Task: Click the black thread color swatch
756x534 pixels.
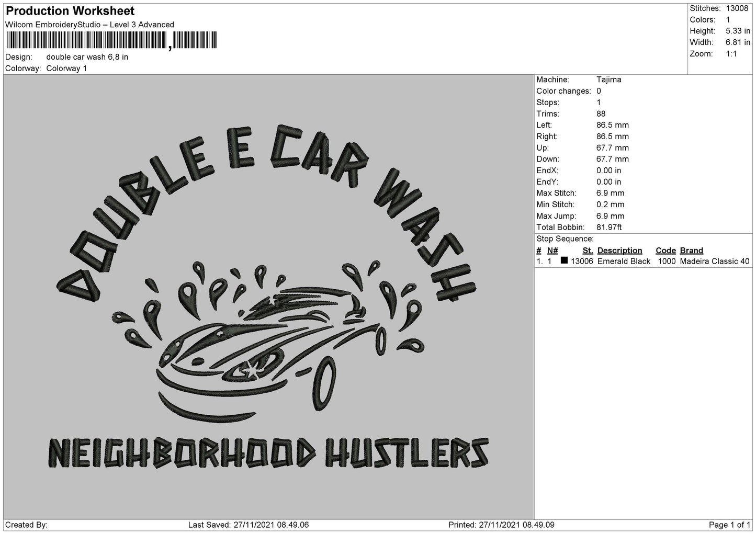Action: click(x=564, y=260)
